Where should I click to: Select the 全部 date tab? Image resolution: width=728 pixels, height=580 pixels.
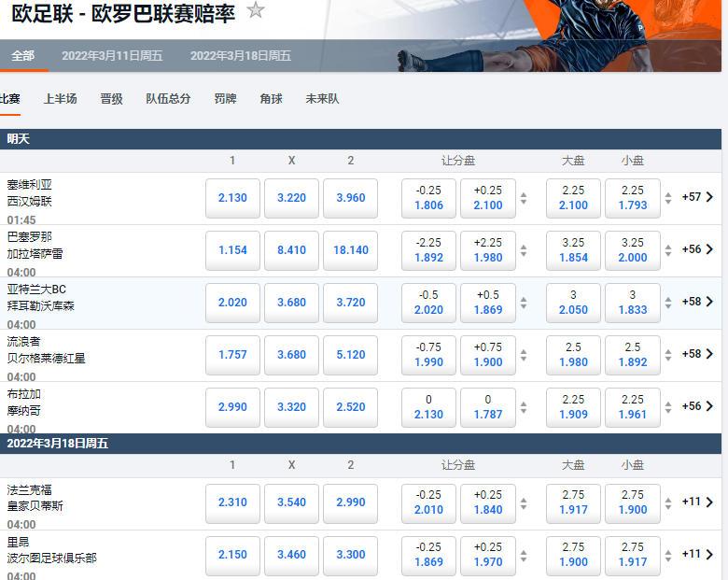click(22, 56)
